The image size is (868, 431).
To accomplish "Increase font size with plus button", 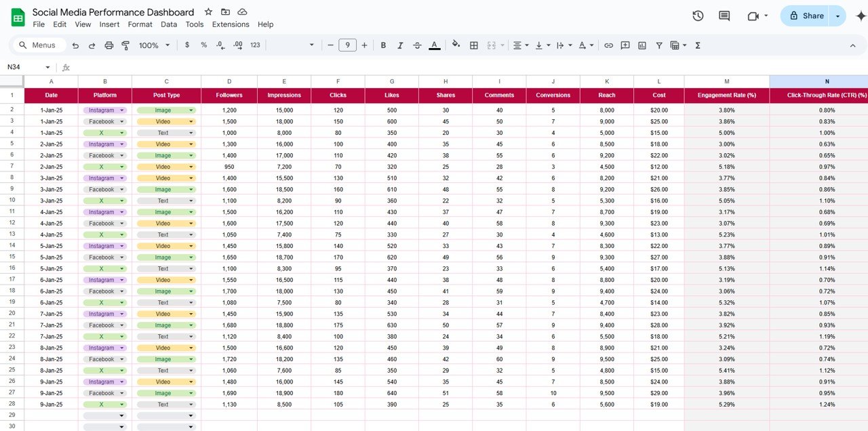I will point(364,45).
